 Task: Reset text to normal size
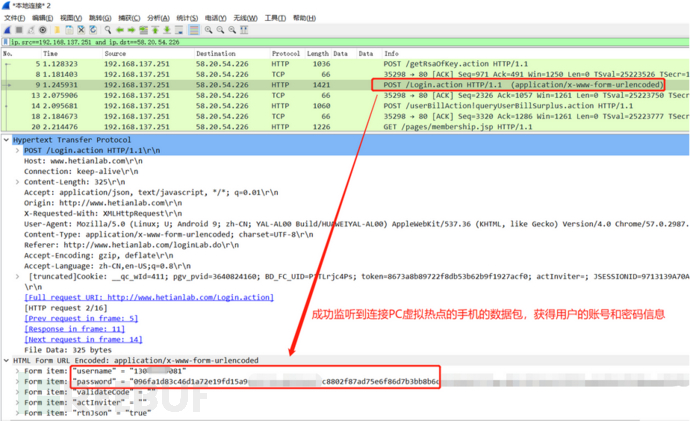[232, 30]
